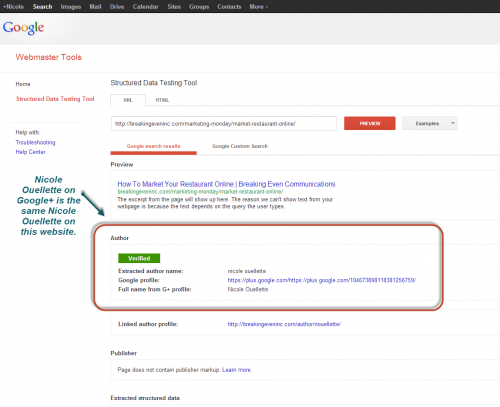The image size is (500, 407).
Task: Click the green Verified badge
Action: [139, 258]
